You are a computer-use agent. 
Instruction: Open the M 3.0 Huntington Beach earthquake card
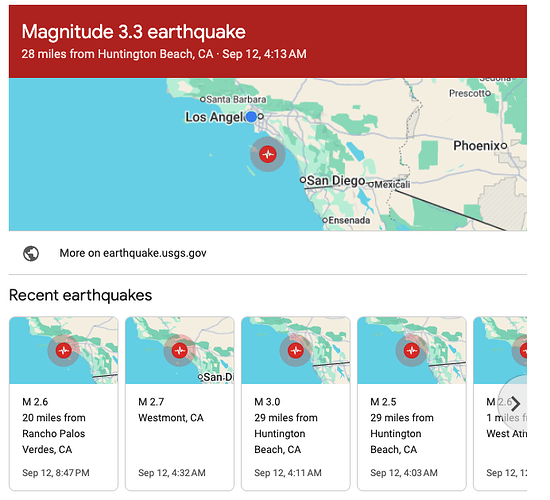click(296, 404)
